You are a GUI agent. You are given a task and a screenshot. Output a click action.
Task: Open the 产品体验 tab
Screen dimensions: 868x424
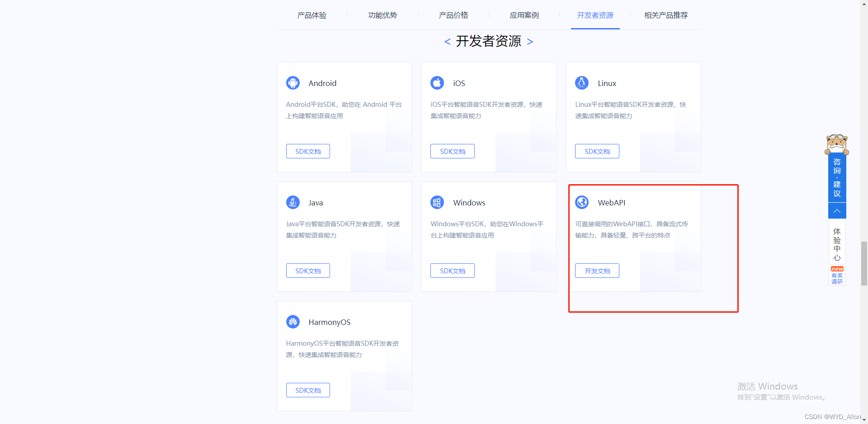311,15
